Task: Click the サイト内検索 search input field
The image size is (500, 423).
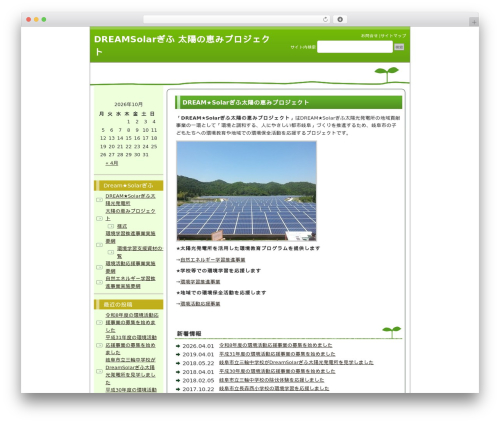Action: click(x=355, y=47)
